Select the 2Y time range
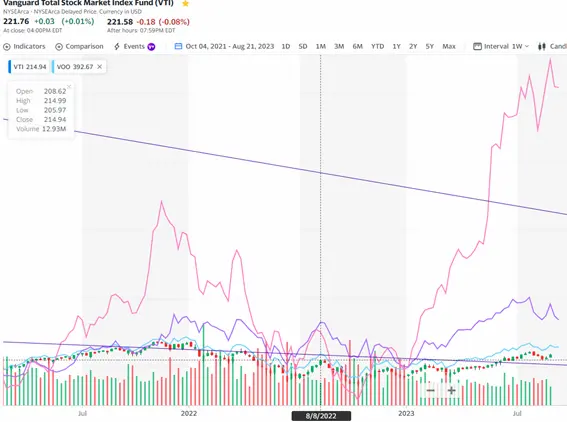 (413, 46)
